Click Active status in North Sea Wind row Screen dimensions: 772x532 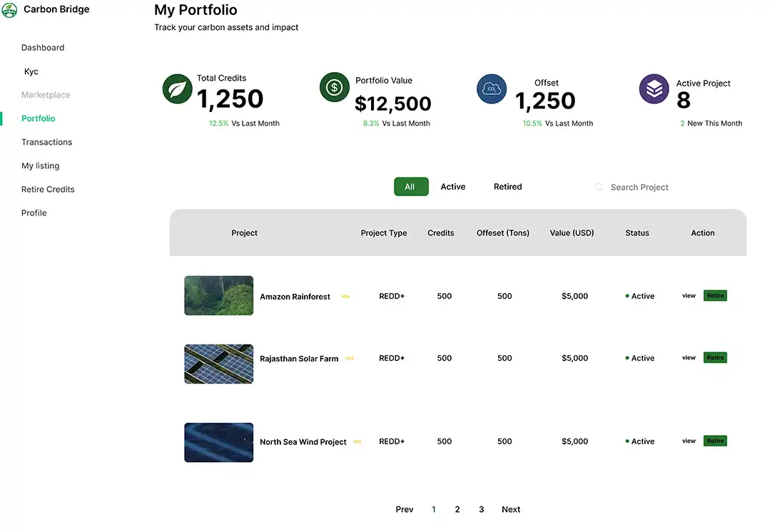pos(640,441)
